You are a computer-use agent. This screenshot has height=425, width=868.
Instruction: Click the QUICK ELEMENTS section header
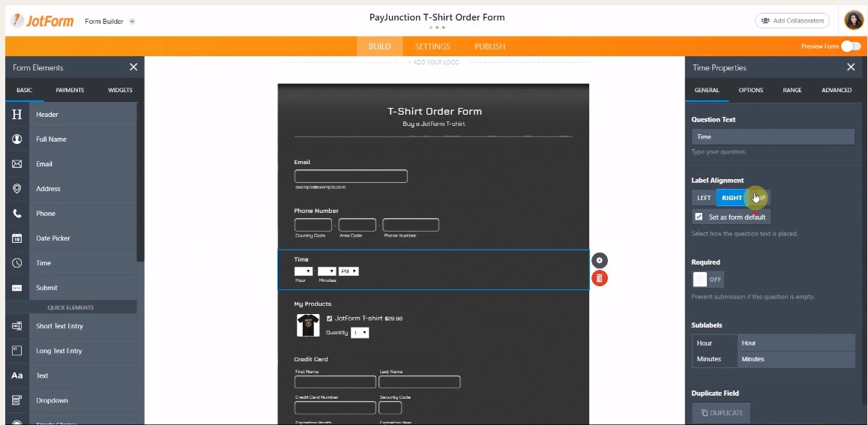pyautogui.click(x=71, y=307)
